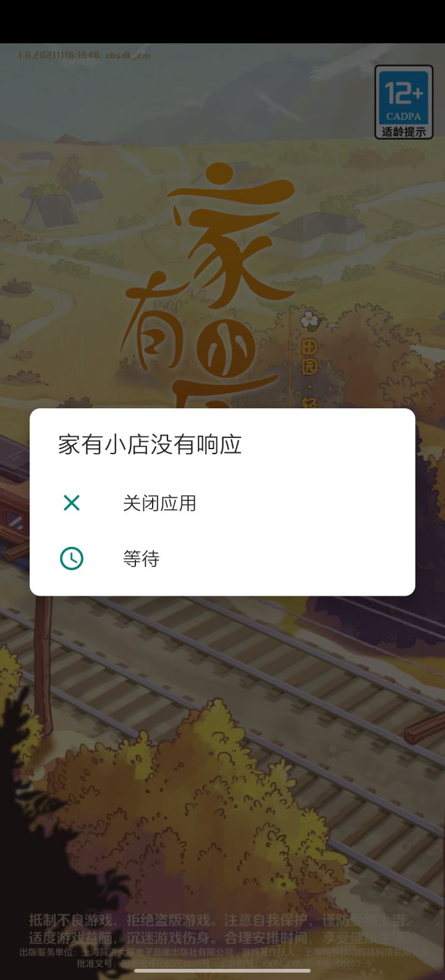
Task: Tap the X icon beside 关闭应用
Action: 72,503
